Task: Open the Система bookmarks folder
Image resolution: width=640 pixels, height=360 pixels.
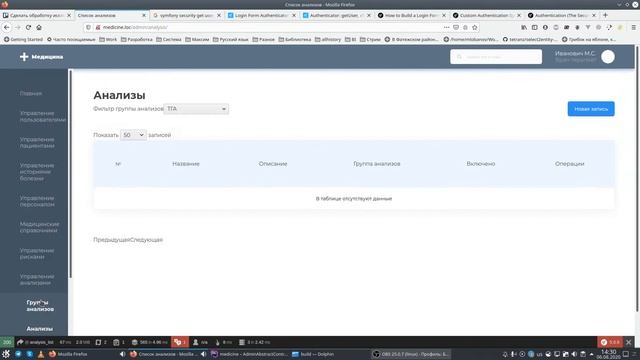Action: click(169, 40)
